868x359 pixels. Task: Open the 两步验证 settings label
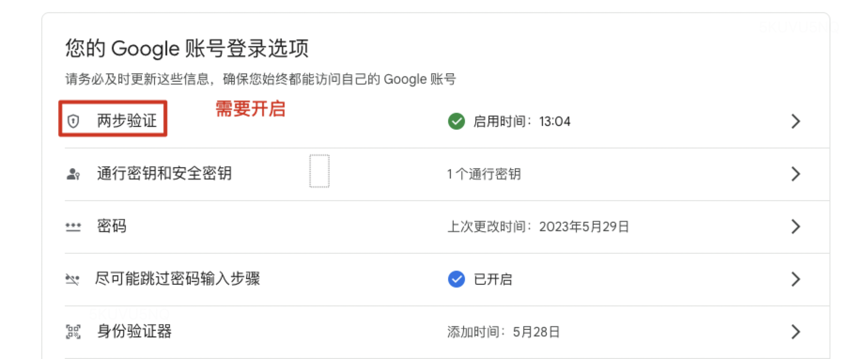click(127, 121)
